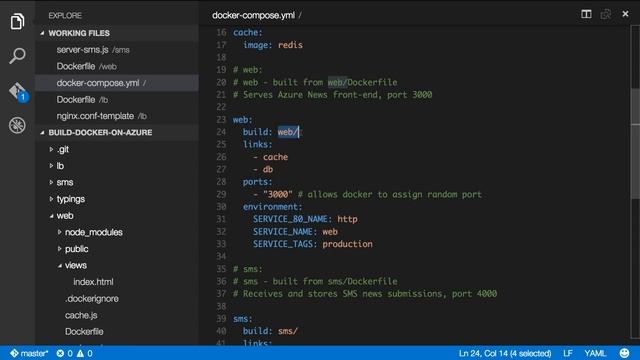Image resolution: width=640 pixels, height=360 pixels.
Task: Split the editor with the split icon
Action: 586,14
